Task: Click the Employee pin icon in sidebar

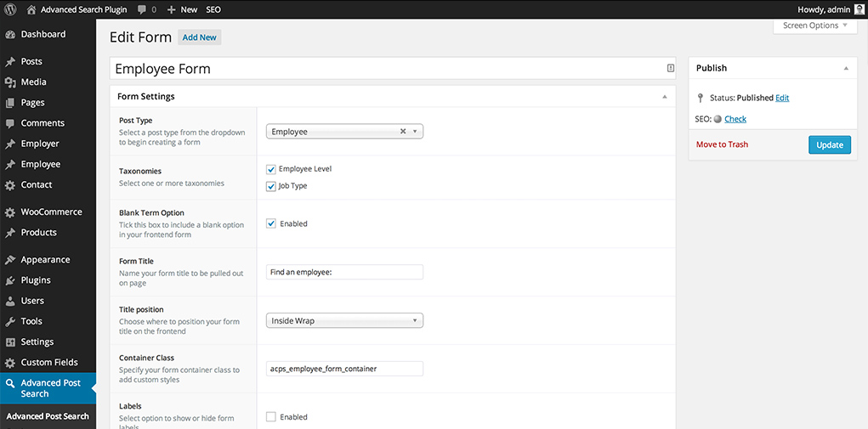Action: click(10, 164)
